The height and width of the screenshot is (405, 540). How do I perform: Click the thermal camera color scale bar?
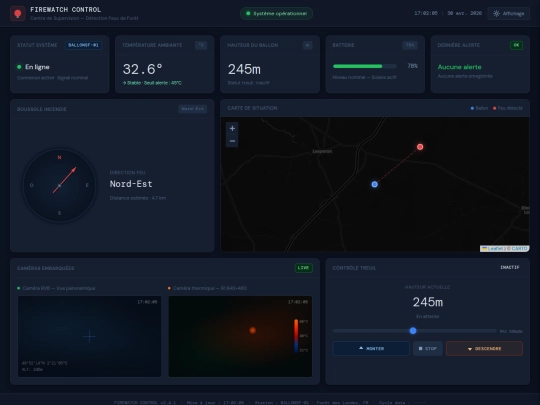point(296,336)
